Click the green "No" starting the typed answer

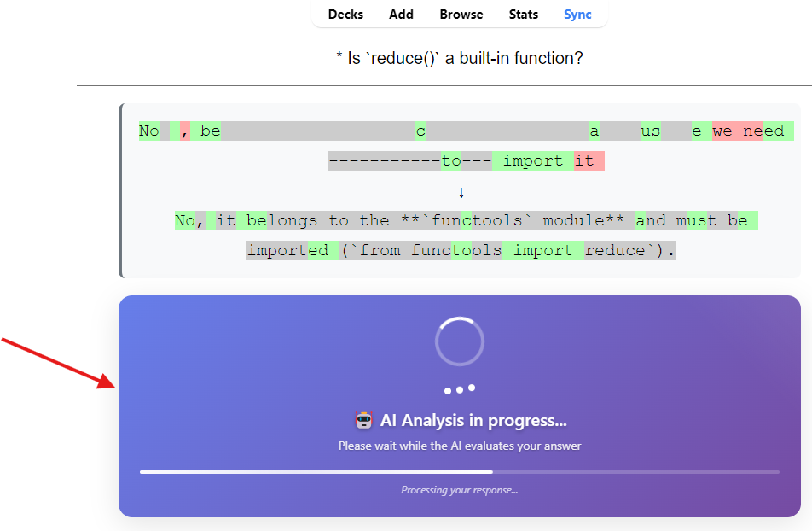148,131
